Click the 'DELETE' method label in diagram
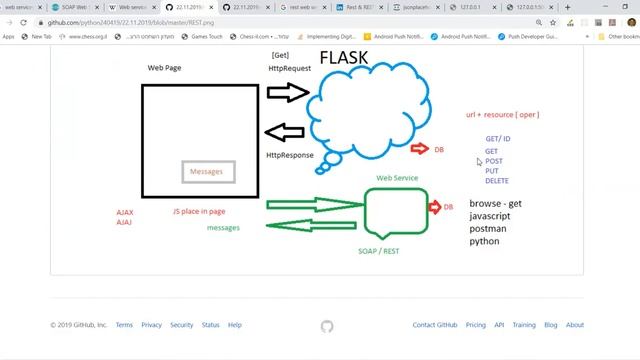 pyautogui.click(x=497, y=181)
